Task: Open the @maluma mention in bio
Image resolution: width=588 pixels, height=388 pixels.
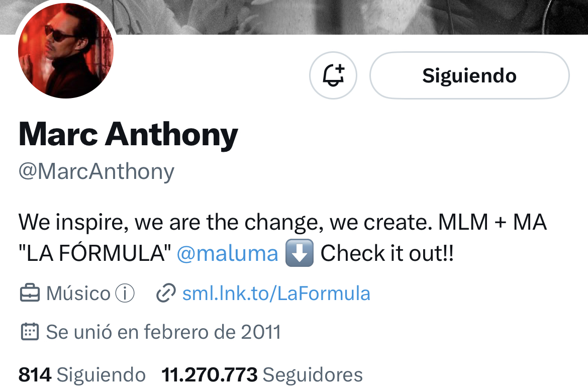Action: click(227, 253)
